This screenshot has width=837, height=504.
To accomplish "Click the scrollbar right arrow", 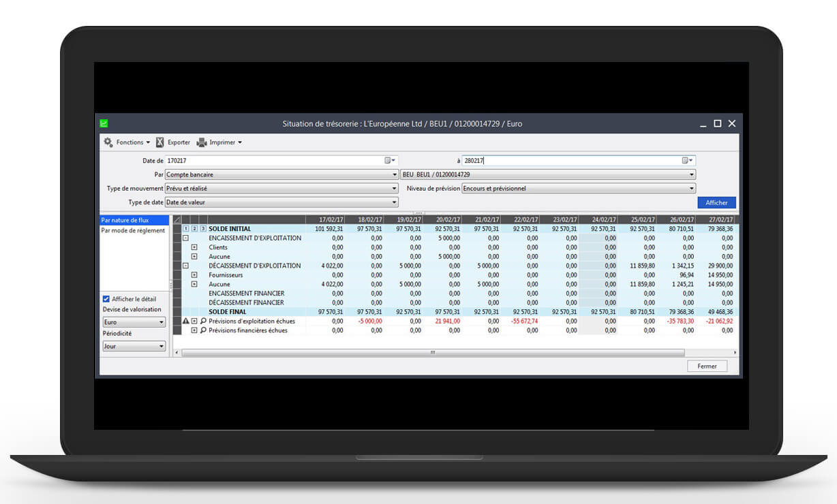I will point(735,353).
